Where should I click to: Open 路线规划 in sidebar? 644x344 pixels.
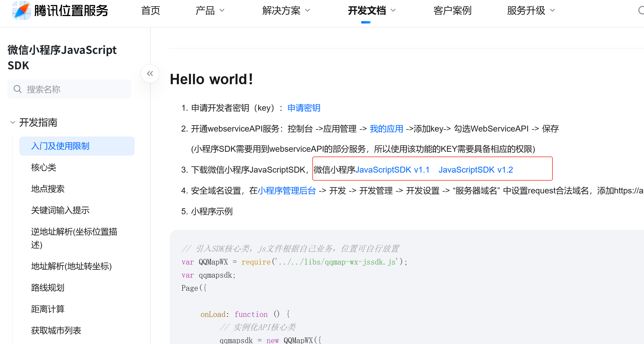pos(48,288)
